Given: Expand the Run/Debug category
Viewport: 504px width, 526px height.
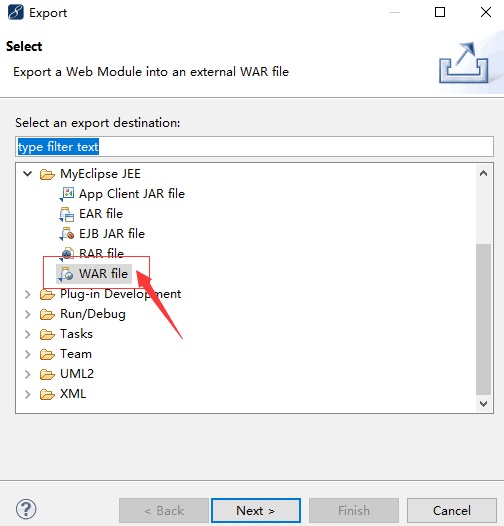Looking at the screenshot, I should 28,314.
